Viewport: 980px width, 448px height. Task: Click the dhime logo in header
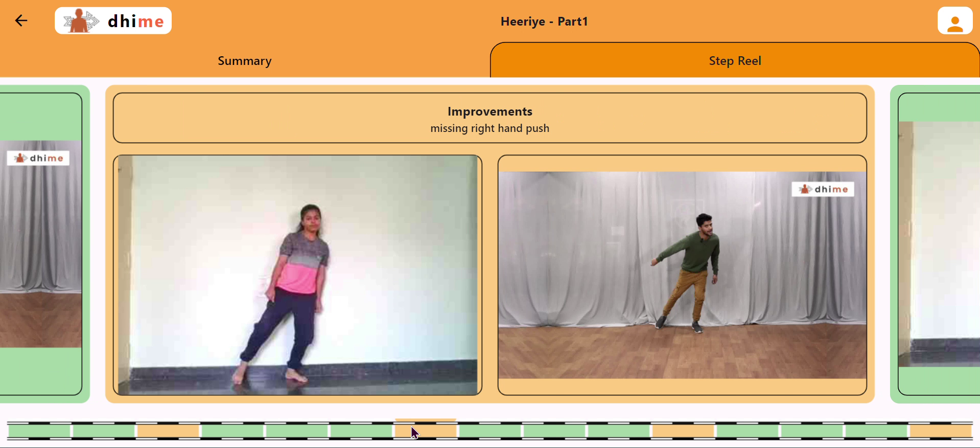(x=113, y=20)
